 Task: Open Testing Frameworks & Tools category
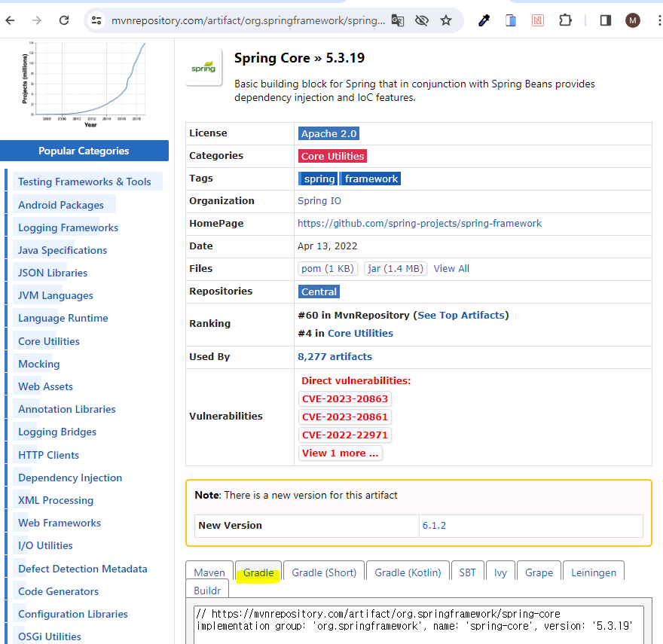point(84,182)
